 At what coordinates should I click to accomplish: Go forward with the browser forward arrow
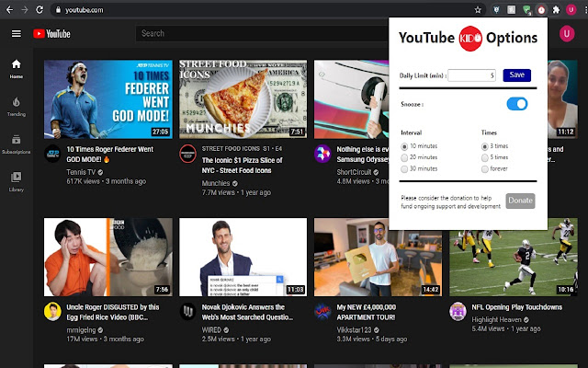[25, 10]
